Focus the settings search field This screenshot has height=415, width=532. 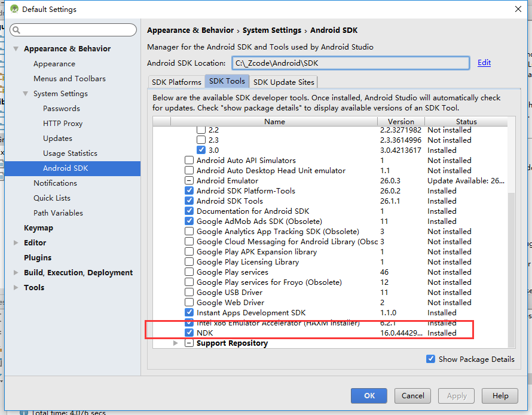click(74, 30)
